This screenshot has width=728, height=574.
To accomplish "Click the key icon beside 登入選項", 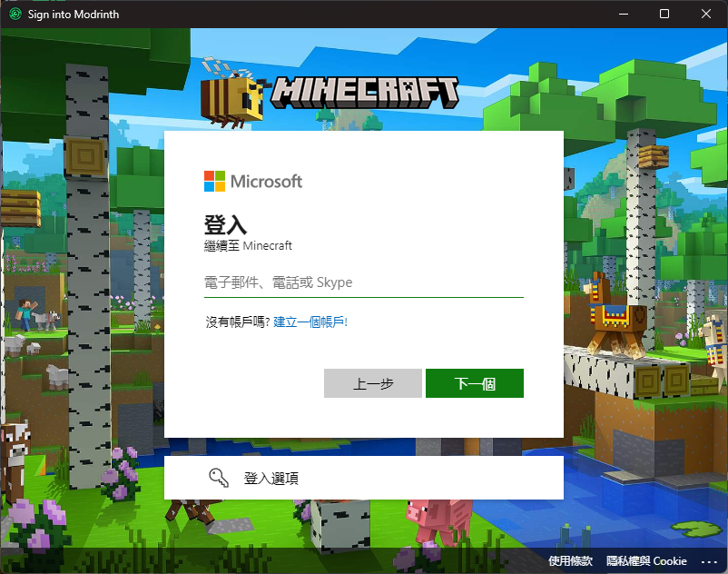I will click(x=218, y=478).
